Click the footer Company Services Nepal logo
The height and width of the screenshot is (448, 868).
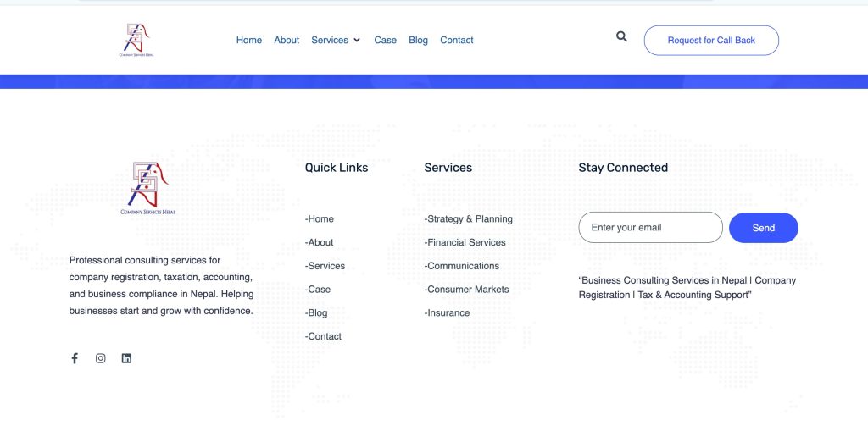click(147, 188)
